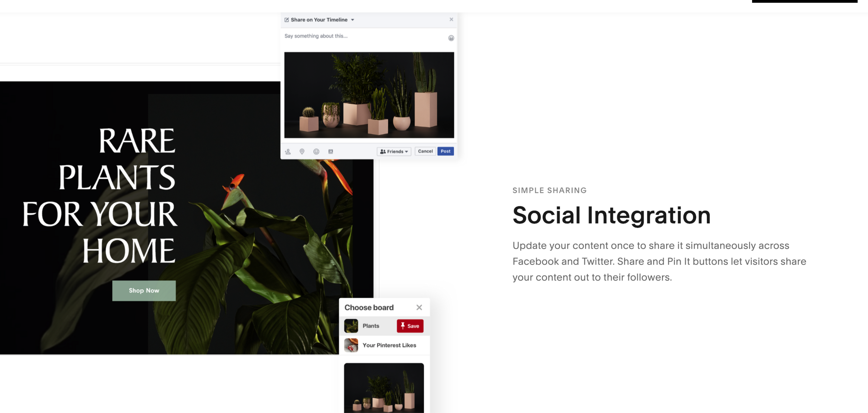This screenshot has height=413, width=868.
Task: Click the compose icon beside Share on Your Timeline
Action: click(x=287, y=20)
